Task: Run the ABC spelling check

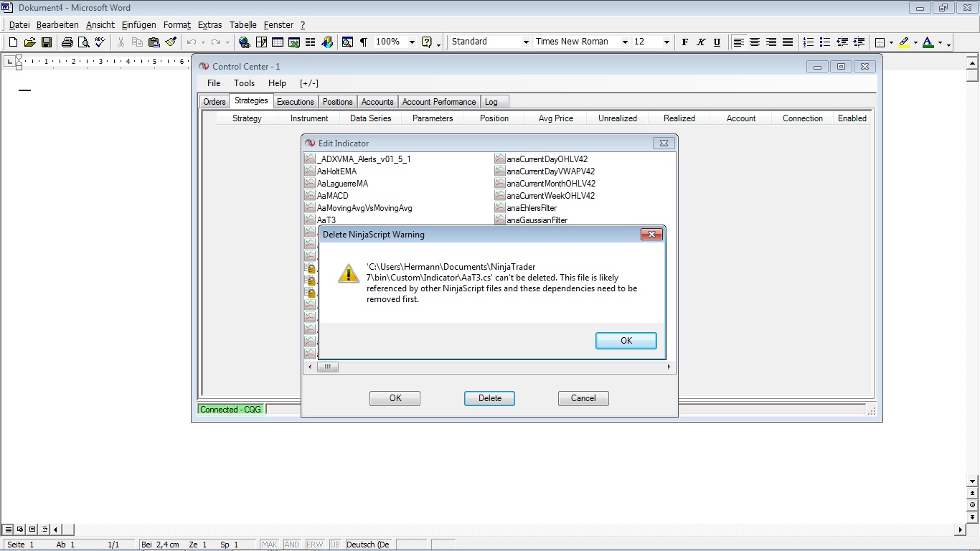Action: [x=100, y=42]
